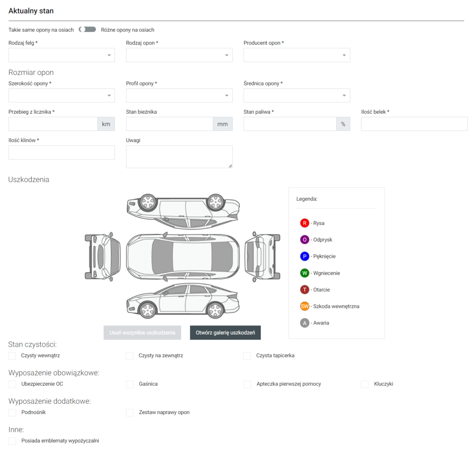Tick the Podnośnik checkbox

point(12,413)
